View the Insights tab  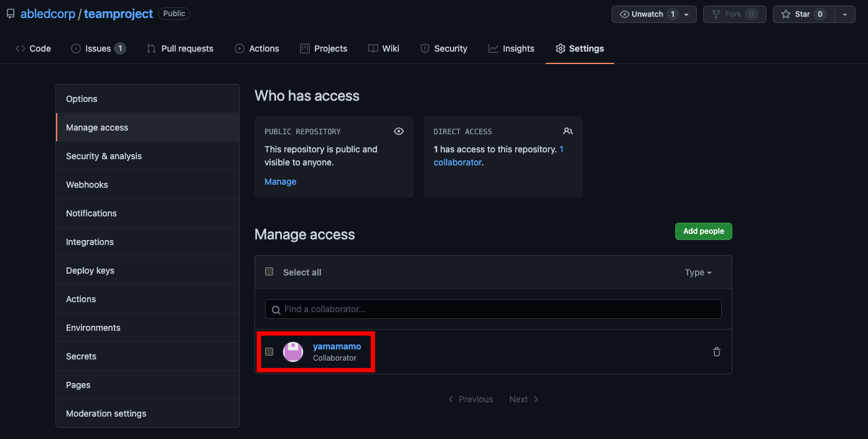pyautogui.click(x=511, y=49)
